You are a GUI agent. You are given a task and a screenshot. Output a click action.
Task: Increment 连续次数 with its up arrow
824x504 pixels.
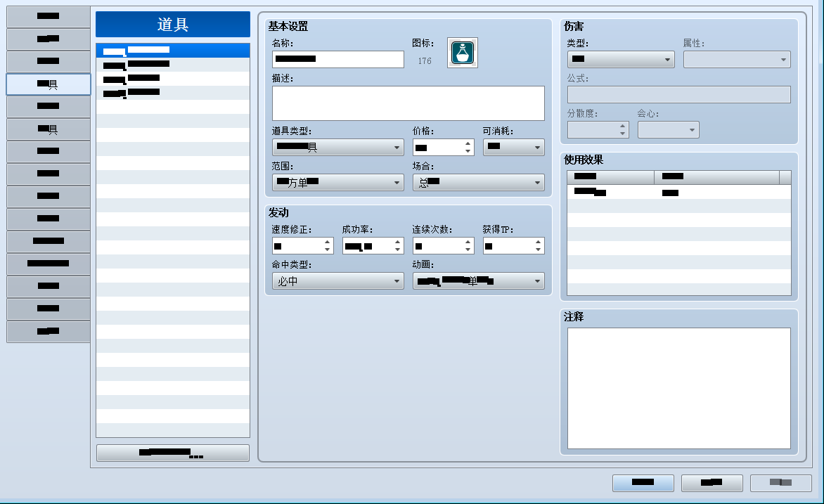click(468, 242)
